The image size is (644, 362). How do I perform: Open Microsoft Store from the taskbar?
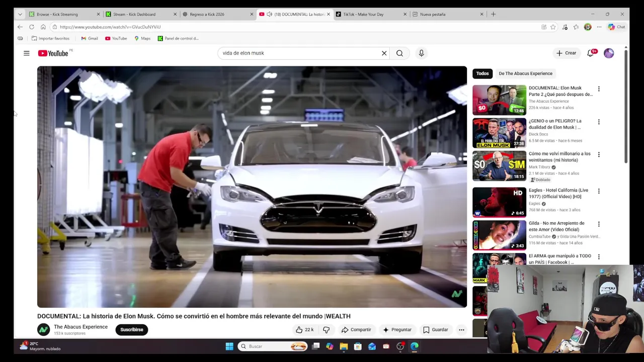tap(358, 346)
